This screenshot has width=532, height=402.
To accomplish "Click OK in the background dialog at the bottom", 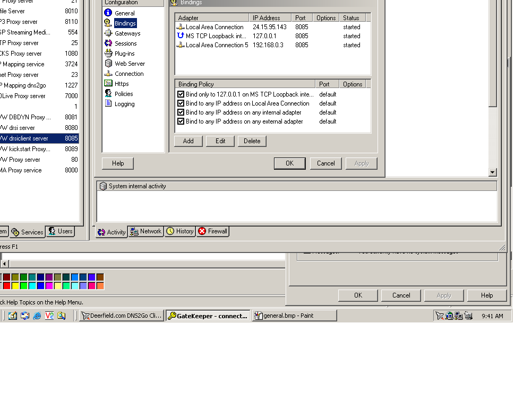I will pyautogui.click(x=358, y=295).
